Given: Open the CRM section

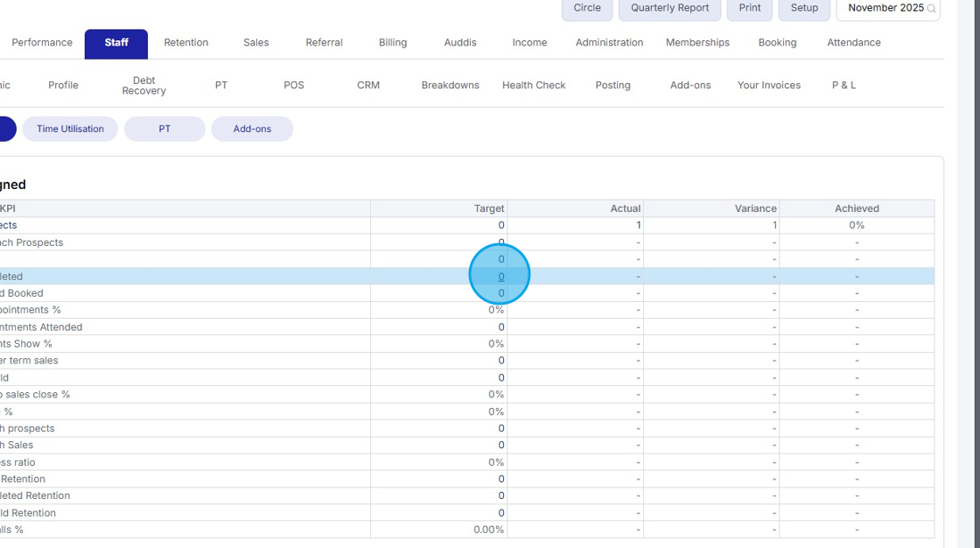Looking at the screenshot, I should (x=368, y=85).
